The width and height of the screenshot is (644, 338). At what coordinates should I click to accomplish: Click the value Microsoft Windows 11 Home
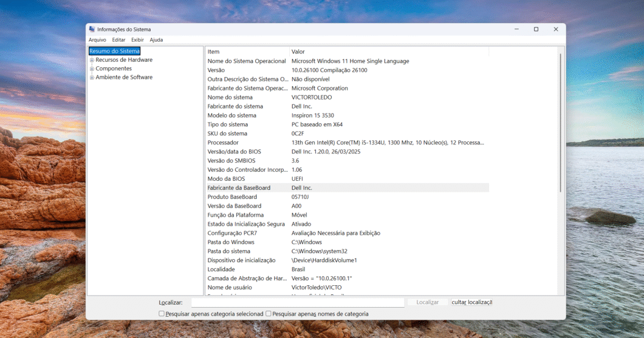(x=351, y=61)
